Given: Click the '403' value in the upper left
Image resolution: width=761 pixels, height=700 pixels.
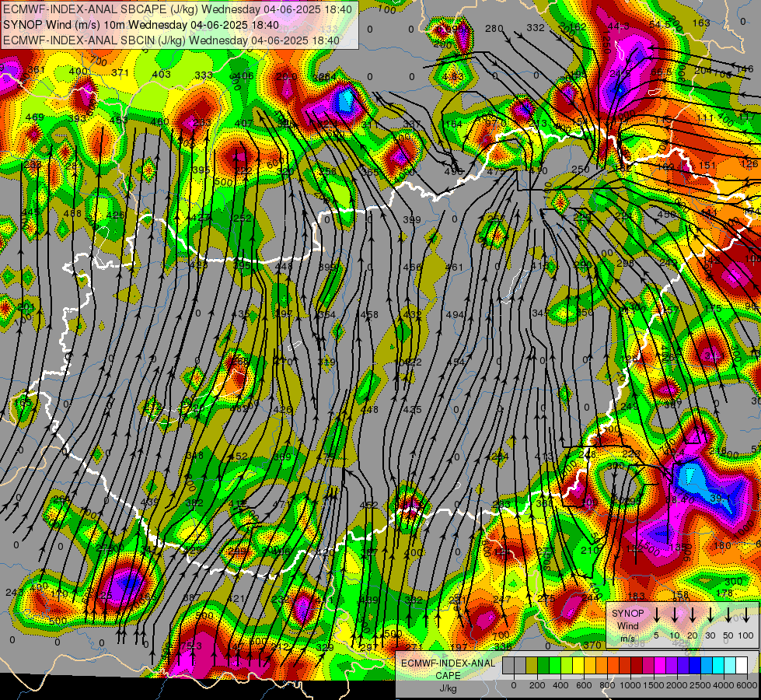Looking at the screenshot, I should click(x=162, y=74).
